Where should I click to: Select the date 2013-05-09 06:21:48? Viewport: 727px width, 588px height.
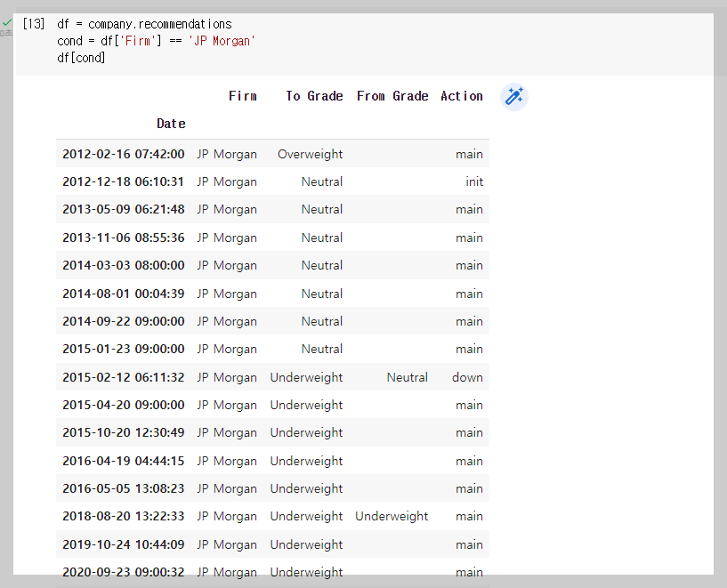pyautogui.click(x=124, y=209)
